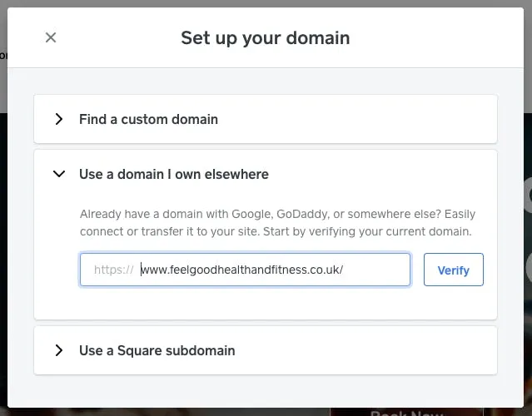Expand the Use a Square subdomain chevron
Viewport: 532px width, 416px height.
point(59,350)
